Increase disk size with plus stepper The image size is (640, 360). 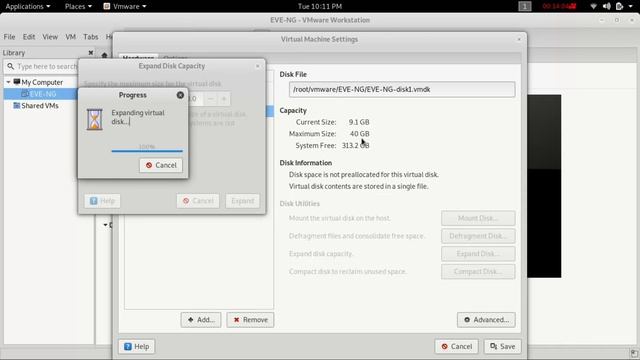[x=224, y=99]
